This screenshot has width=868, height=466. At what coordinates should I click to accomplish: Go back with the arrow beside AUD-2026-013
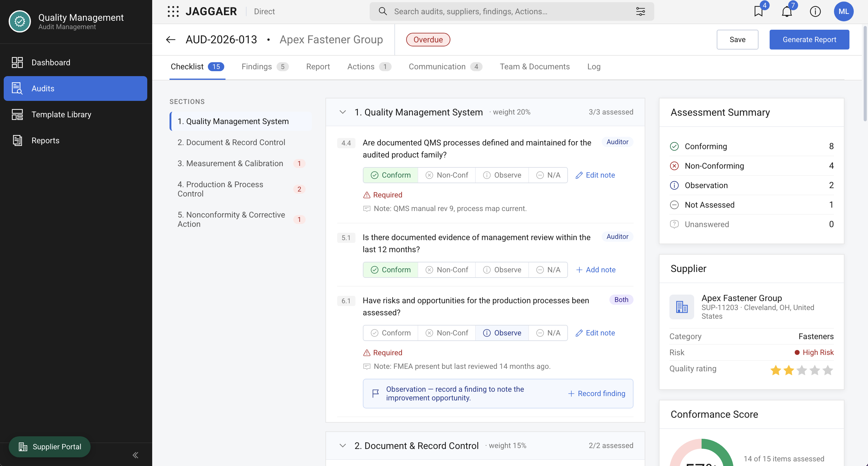171,39
